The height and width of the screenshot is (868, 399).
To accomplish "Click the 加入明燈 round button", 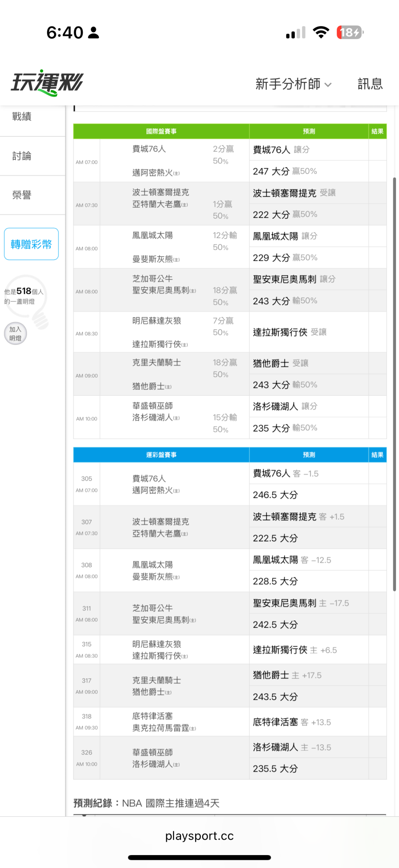I will [x=16, y=333].
